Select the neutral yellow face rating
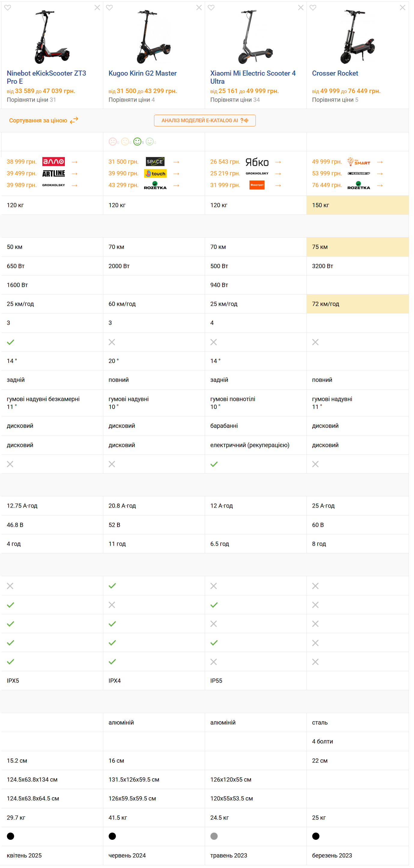The image size is (414, 868). click(x=125, y=142)
